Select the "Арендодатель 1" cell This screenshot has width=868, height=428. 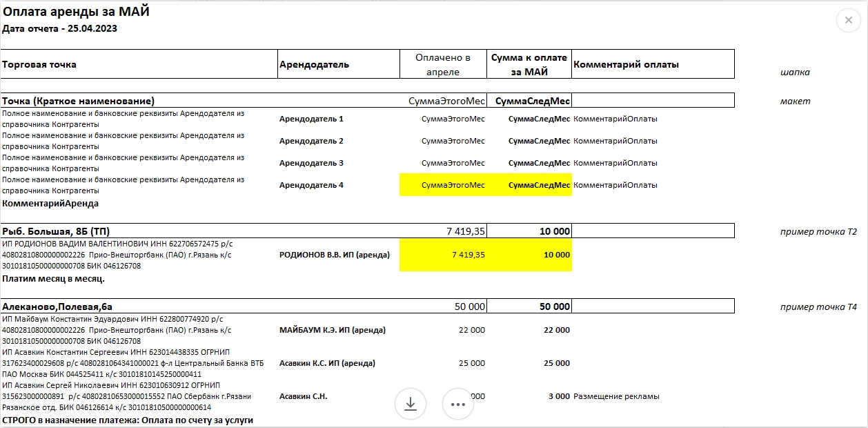click(x=311, y=119)
